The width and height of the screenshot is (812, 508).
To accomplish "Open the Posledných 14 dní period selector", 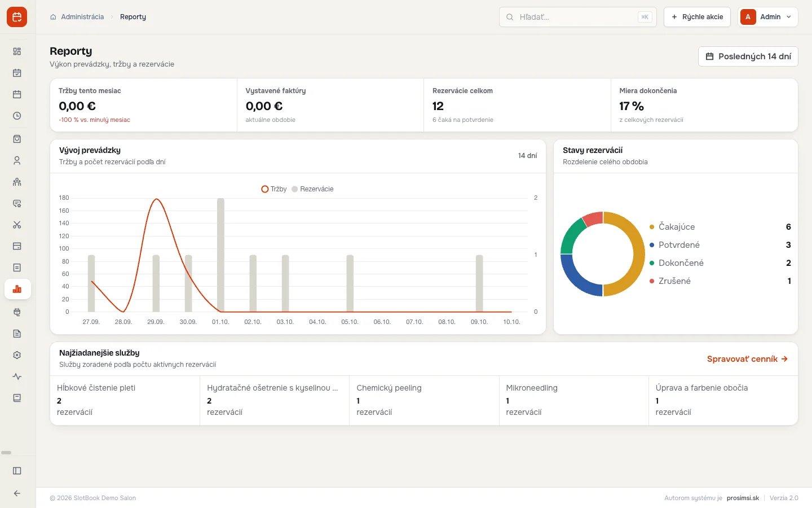I will click(748, 56).
